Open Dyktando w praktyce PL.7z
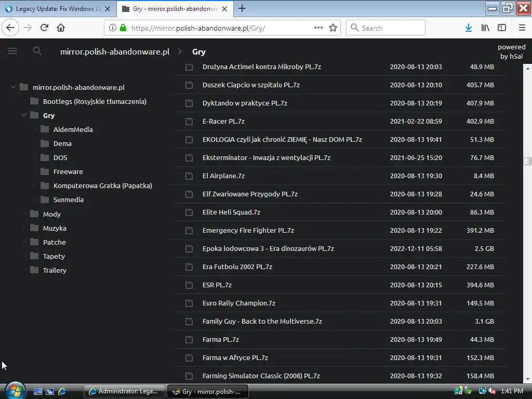This screenshot has width=532, height=399. pos(245,103)
